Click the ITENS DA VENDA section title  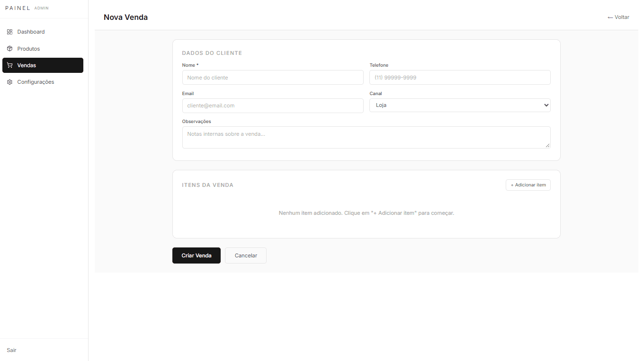point(208,185)
